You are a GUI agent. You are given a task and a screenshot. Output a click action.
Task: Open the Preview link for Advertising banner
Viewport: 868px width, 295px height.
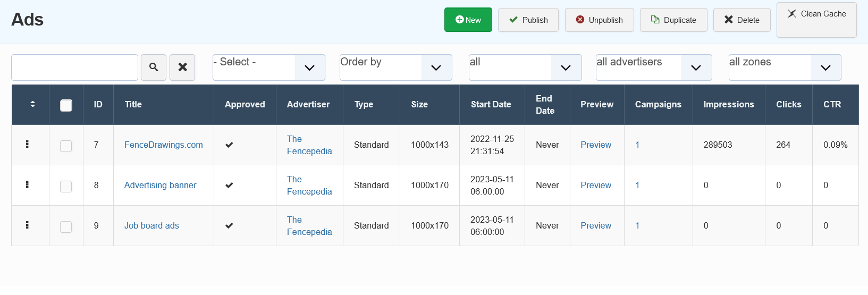pos(596,186)
